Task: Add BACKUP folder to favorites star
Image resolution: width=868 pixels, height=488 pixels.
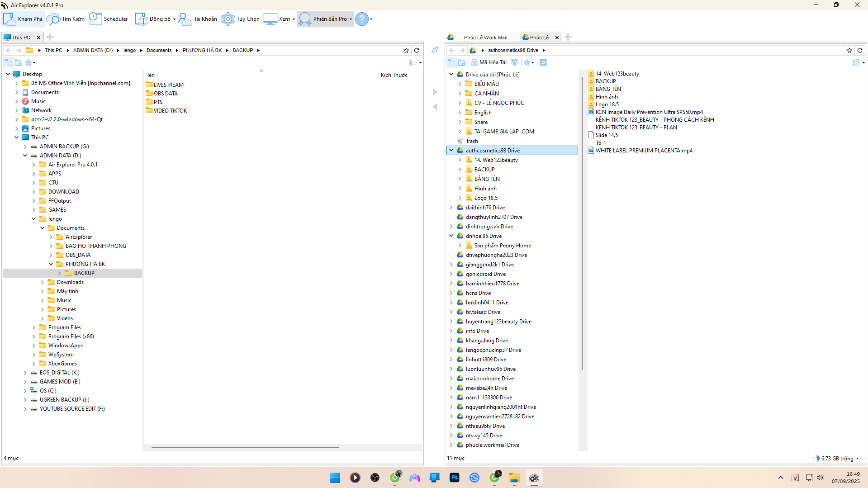Action: [406, 50]
